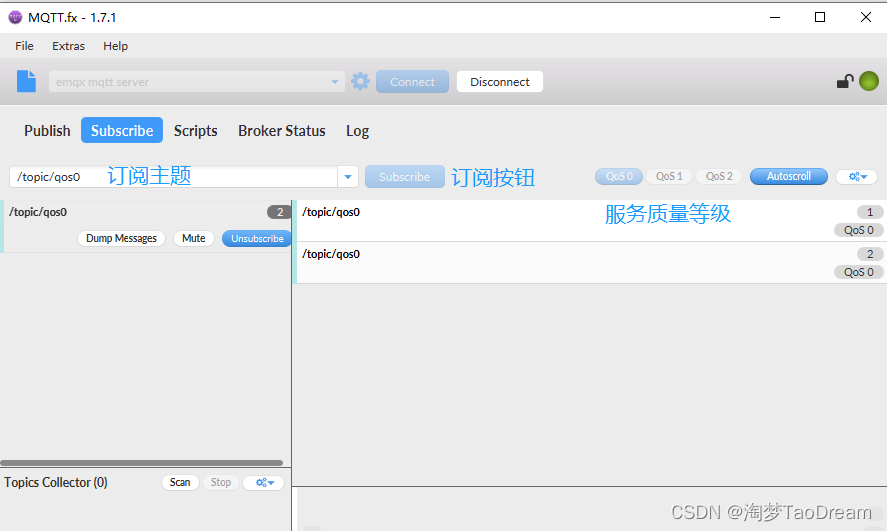
Task: Minimize the MQTT.fx window
Action: (x=775, y=18)
